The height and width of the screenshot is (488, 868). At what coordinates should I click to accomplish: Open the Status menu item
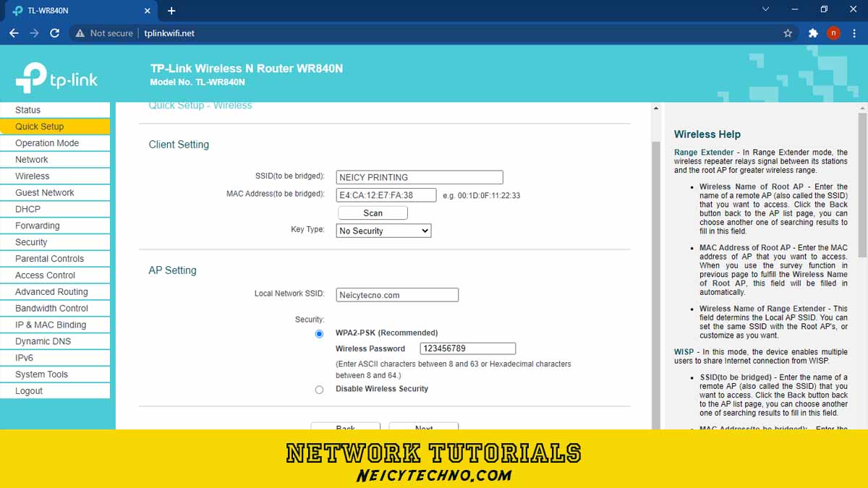click(55, 110)
